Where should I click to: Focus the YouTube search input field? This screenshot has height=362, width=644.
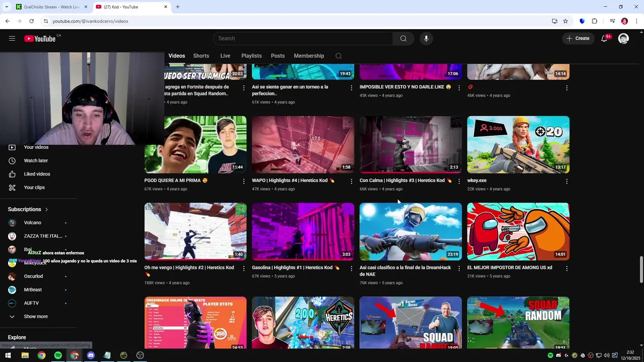click(x=303, y=39)
